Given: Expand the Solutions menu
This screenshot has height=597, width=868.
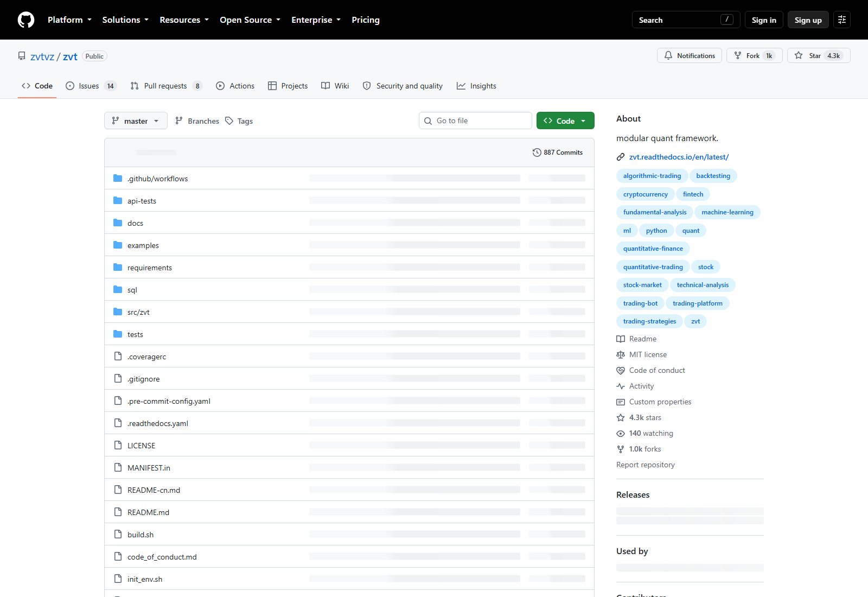Looking at the screenshot, I should (x=125, y=20).
